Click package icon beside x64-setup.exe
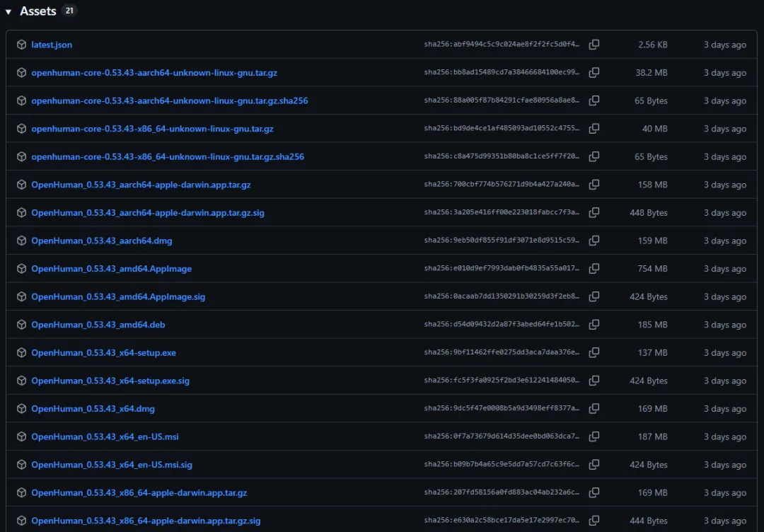 (x=21, y=353)
